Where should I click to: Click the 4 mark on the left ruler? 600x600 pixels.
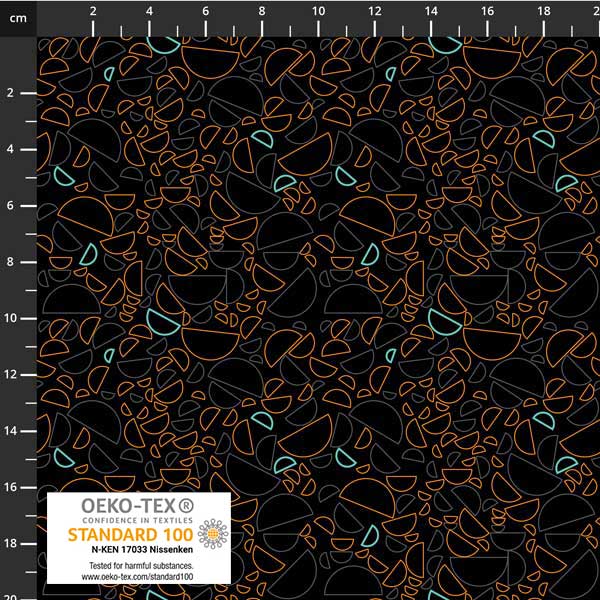(10, 149)
